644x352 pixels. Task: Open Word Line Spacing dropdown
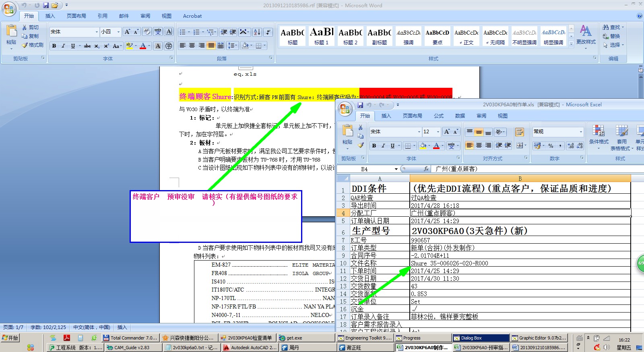pyautogui.click(x=232, y=46)
